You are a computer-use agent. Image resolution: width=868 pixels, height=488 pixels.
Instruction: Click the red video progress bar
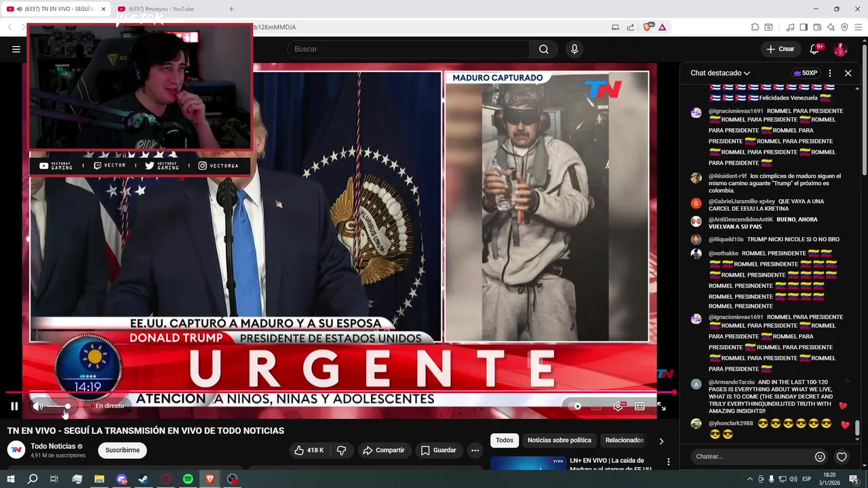pos(341,392)
